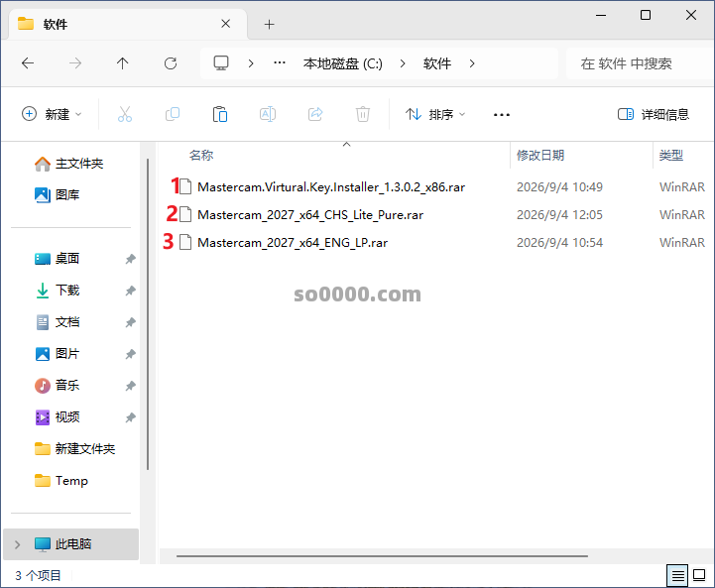The height and width of the screenshot is (588, 715).
Task: Go back using the Back arrow
Action: point(28,62)
